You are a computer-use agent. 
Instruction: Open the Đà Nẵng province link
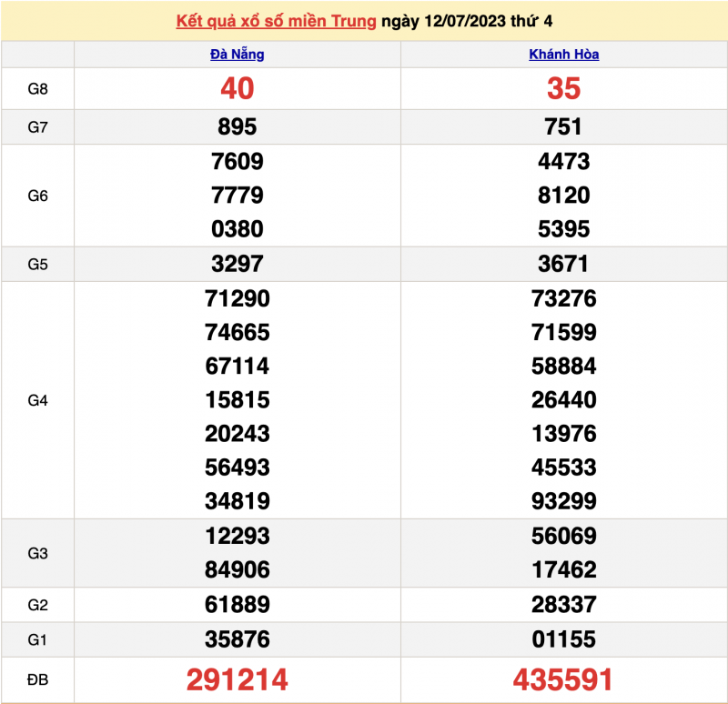(x=237, y=55)
